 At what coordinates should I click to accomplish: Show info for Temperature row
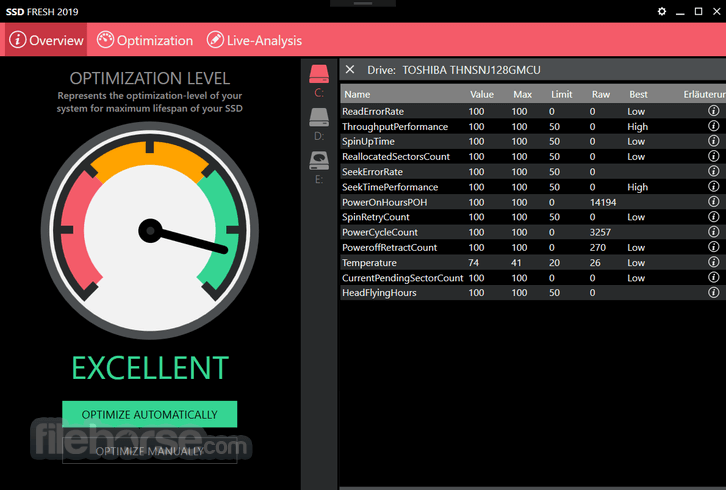tap(713, 262)
